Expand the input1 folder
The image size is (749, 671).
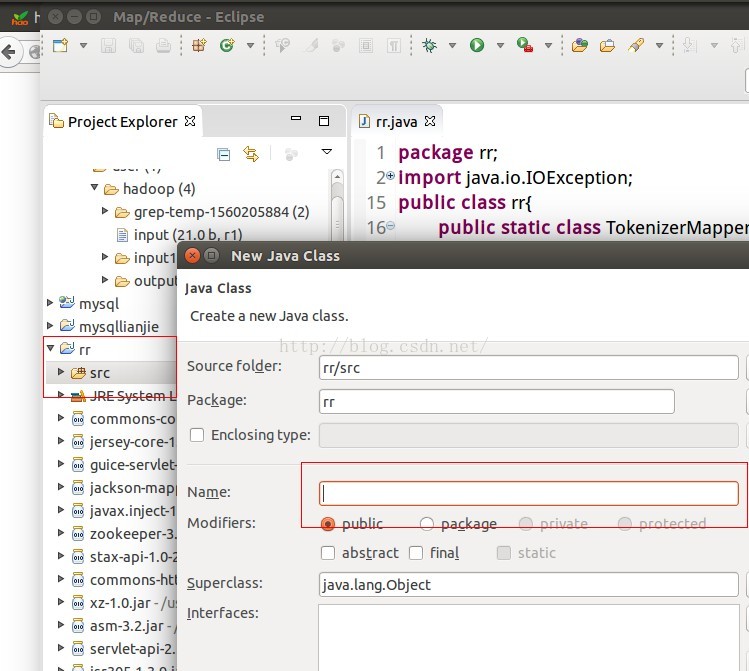(x=105, y=257)
